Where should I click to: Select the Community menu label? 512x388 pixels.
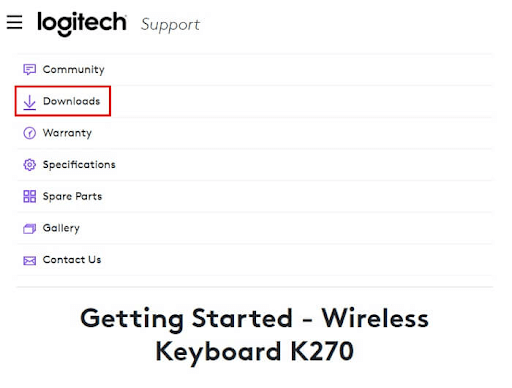pyautogui.click(x=73, y=69)
